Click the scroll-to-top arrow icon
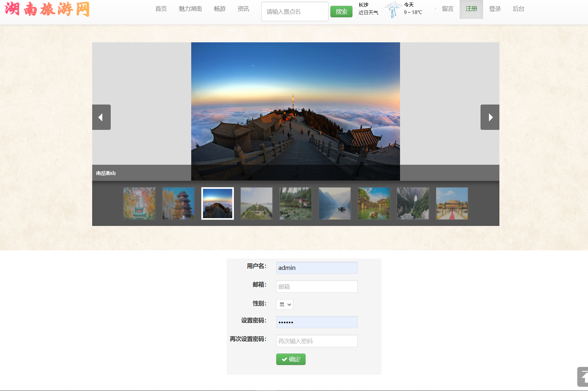The image size is (588, 391). 583,377
